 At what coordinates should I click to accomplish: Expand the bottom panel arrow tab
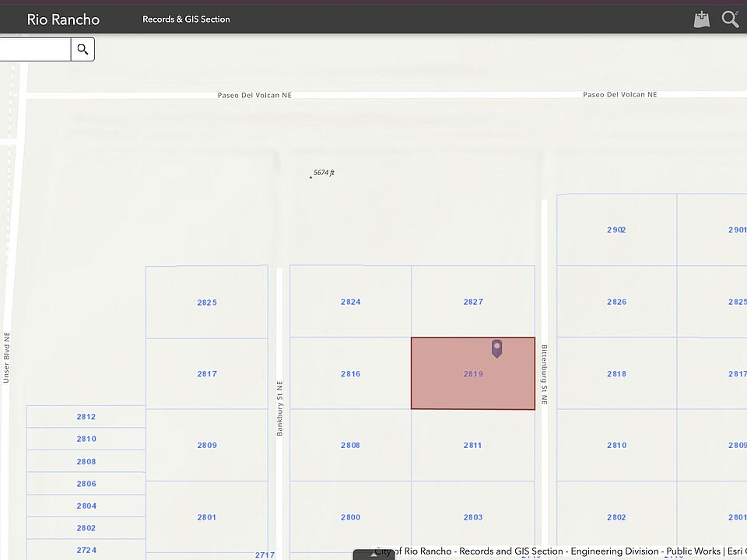click(x=374, y=555)
